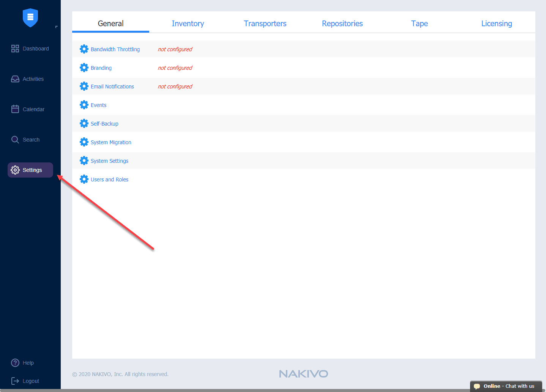The image size is (546, 392).
Task: Open Bandwidth Throttling settings link
Action: (x=115, y=49)
